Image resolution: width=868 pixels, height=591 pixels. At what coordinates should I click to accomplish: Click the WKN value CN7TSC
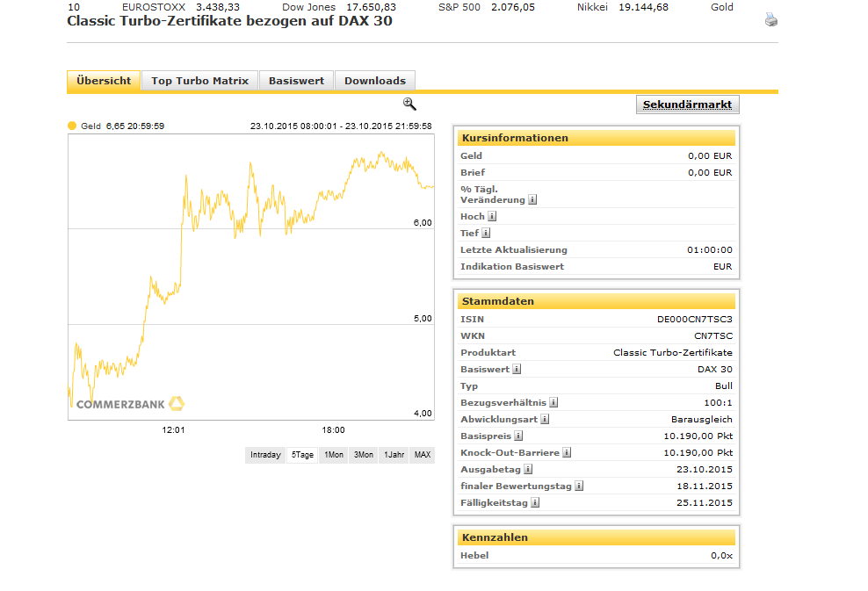[x=713, y=336]
